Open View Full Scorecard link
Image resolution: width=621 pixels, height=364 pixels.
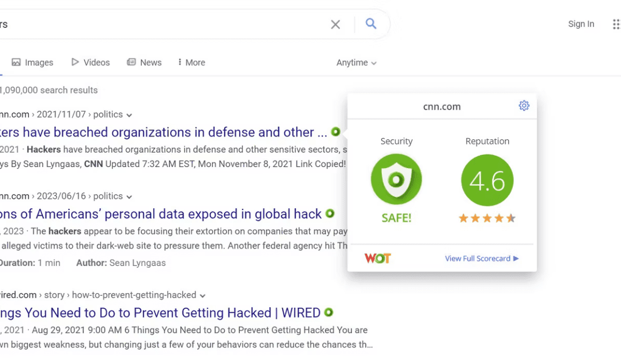coord(482,259)
